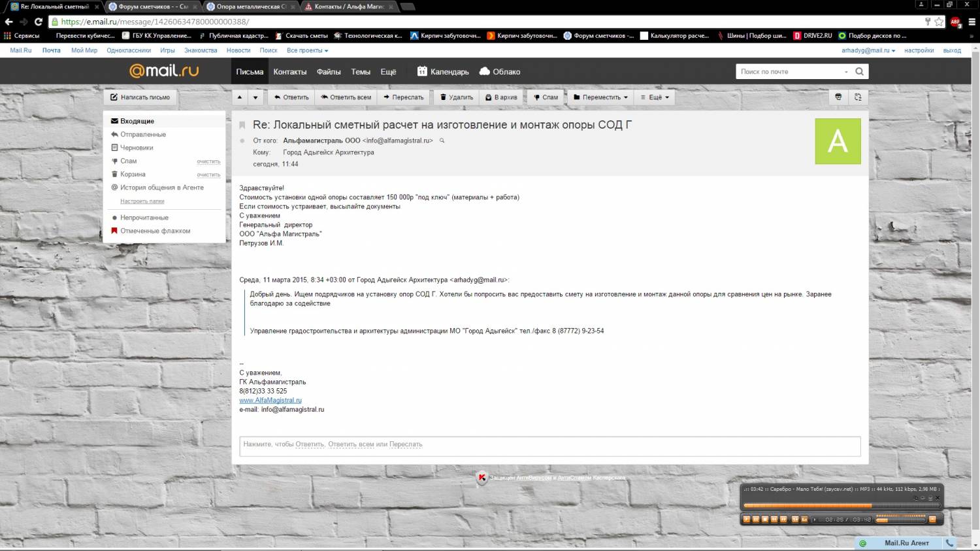Toggle the unread dot next to От кого
Viewport: 980px width, 551px height.
pyautogui.click(x=242, y=141)
